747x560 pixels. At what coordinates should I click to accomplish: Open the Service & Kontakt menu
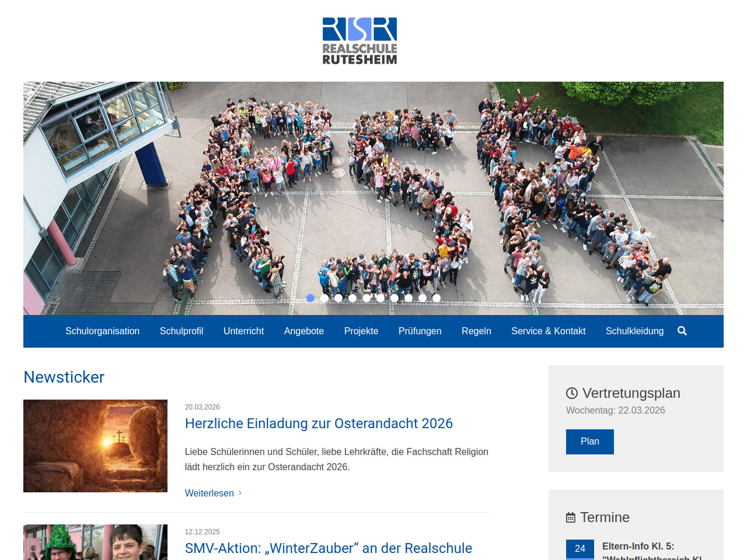coord(548,331)
